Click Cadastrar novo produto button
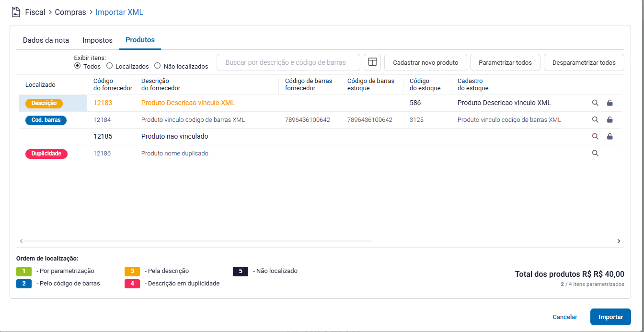Viewport: 644px width, 332px height. [x=425, y=62]
